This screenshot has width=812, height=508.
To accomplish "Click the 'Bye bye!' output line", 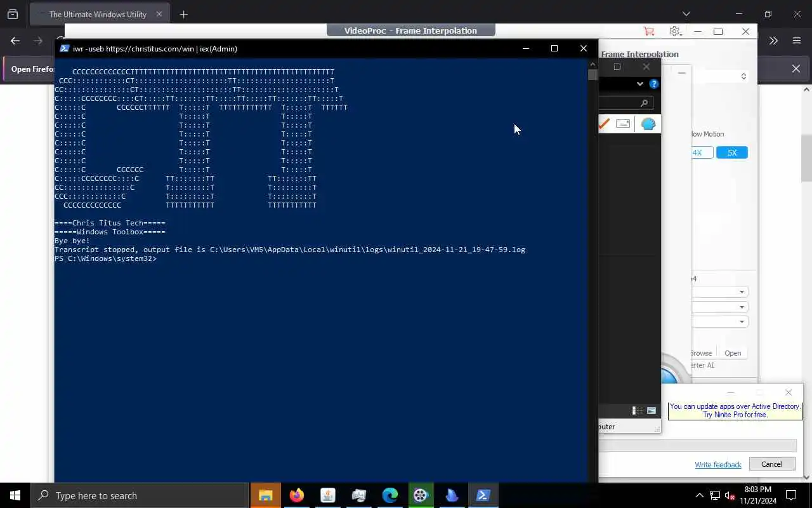I will click(72, 241).
